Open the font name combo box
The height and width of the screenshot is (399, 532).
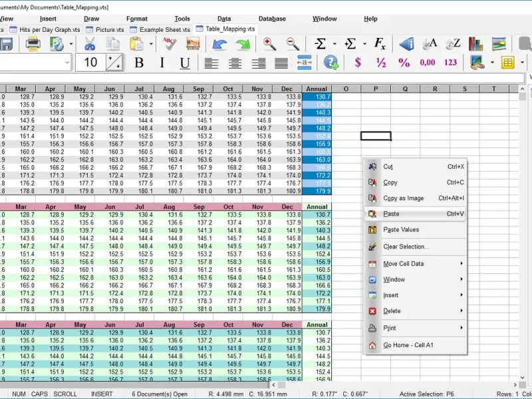(36, 63)
